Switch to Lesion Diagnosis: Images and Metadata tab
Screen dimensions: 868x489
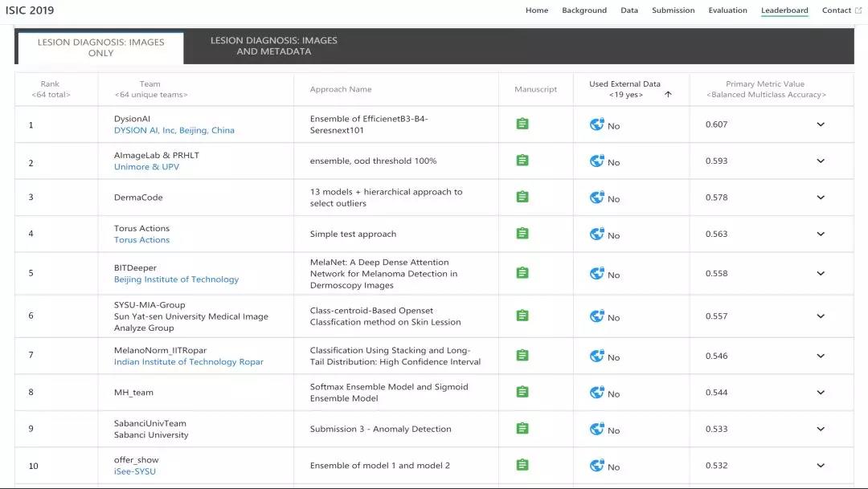click(273, 46)
